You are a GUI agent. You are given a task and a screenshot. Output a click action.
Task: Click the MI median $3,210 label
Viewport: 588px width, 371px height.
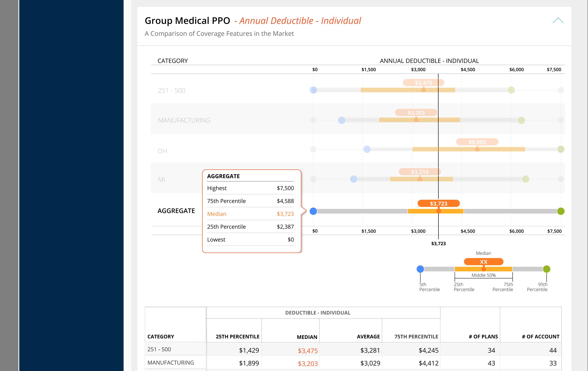[420, 172]
